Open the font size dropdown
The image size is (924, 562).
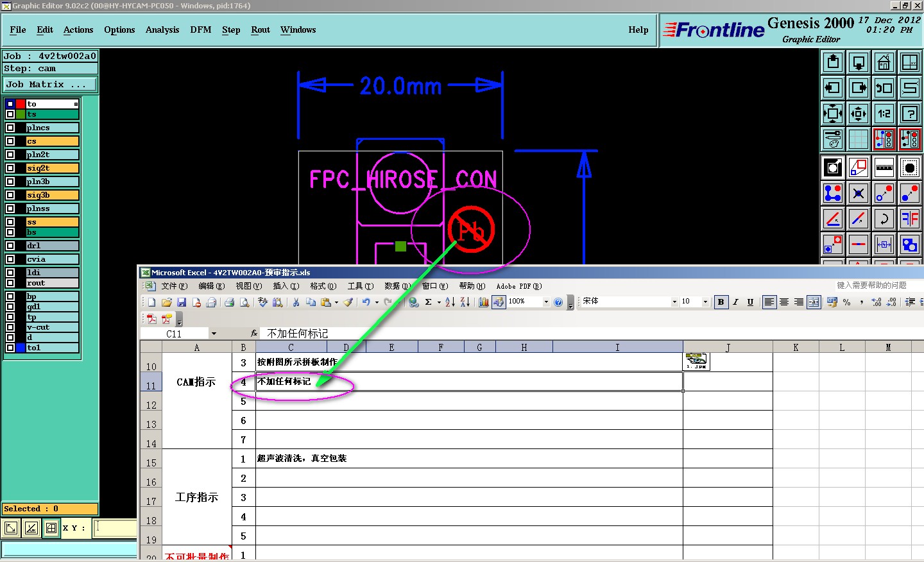(x=705, y=302)
